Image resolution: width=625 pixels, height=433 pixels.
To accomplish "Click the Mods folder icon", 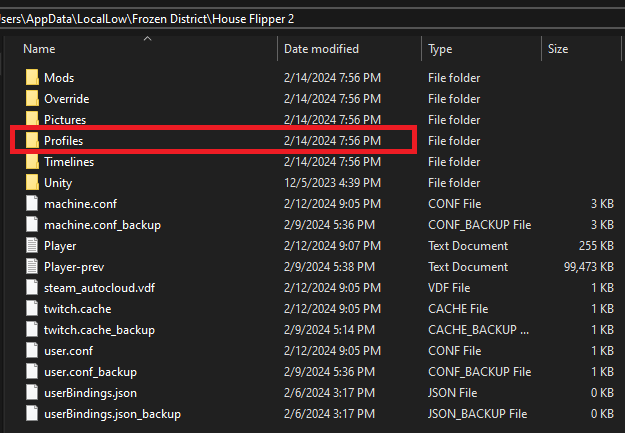I will coord(31,78).
